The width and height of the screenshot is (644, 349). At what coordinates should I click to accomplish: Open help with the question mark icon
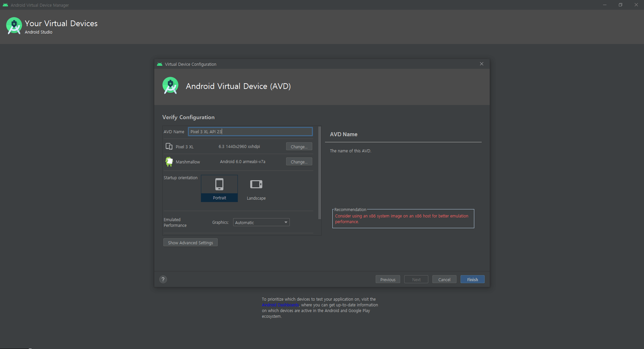[x=163, y=279]
